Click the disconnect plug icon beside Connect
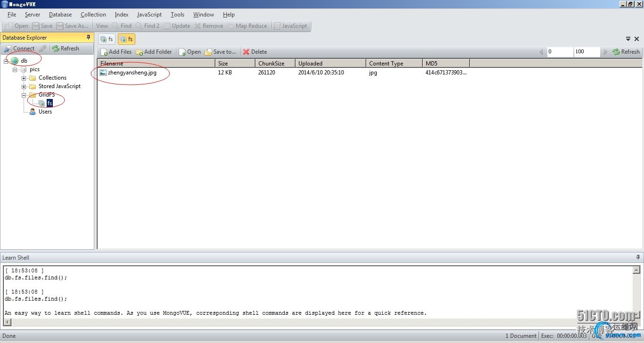Image resolution: width=644 pixels, height=343 pixels. [x=42, y=49]
